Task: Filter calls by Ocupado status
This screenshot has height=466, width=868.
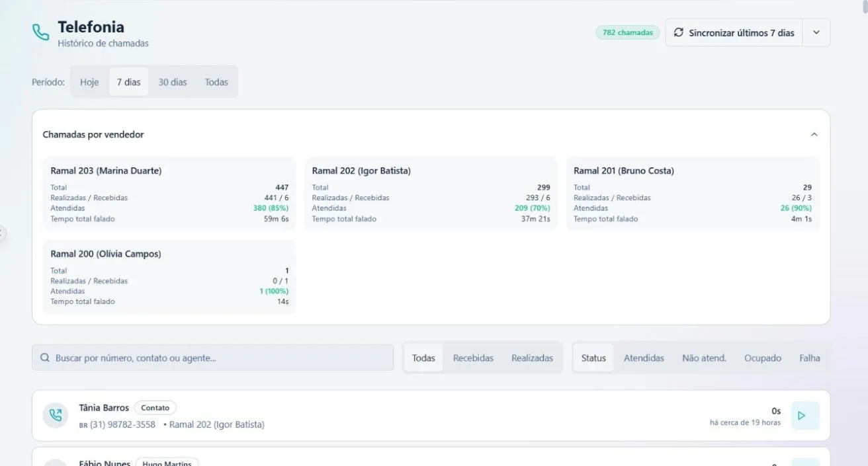Action: coord(763,358)
